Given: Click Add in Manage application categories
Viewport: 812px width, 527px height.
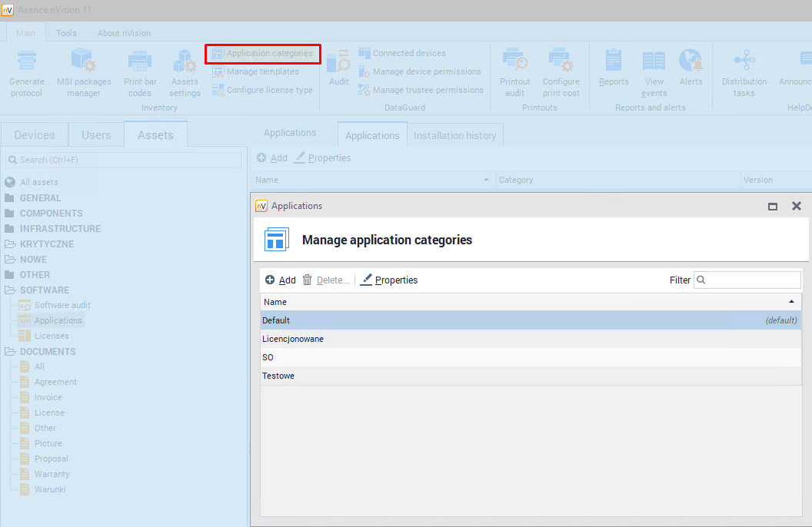Looking at the screenshot, I should 281,280.
